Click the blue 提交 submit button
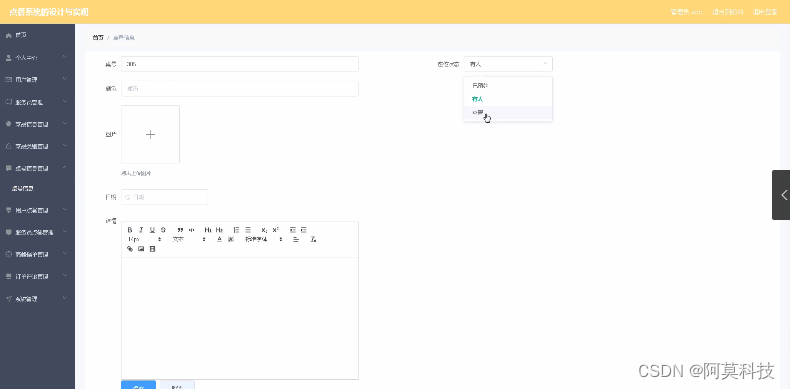 tap(139, 385)
